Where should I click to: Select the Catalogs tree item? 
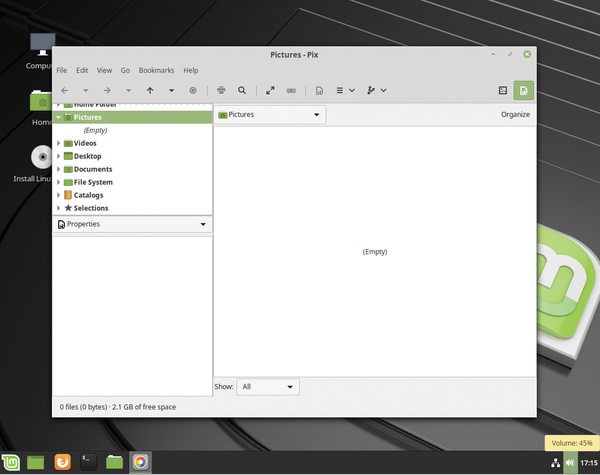(x=88, y=195)
